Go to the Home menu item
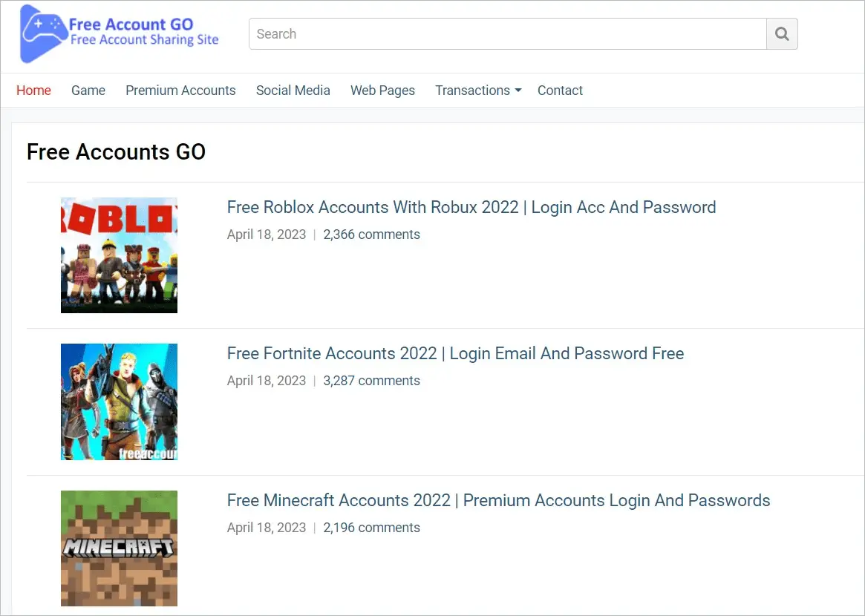 [x=33, y=91]
